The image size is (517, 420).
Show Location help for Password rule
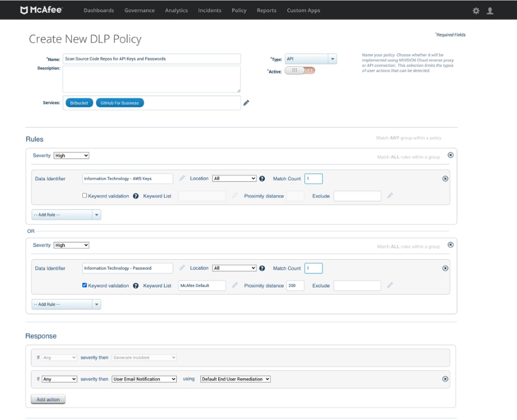(x=262, y=268)
